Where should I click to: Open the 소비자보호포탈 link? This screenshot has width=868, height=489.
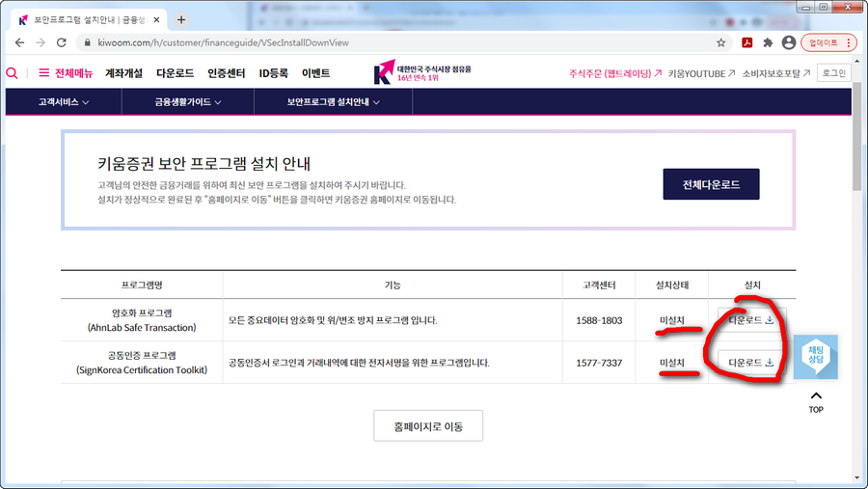pos(776,73)
